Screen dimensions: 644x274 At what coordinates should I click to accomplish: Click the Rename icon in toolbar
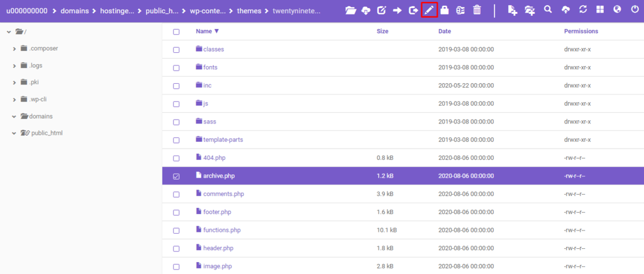click(x=382, y=10)
